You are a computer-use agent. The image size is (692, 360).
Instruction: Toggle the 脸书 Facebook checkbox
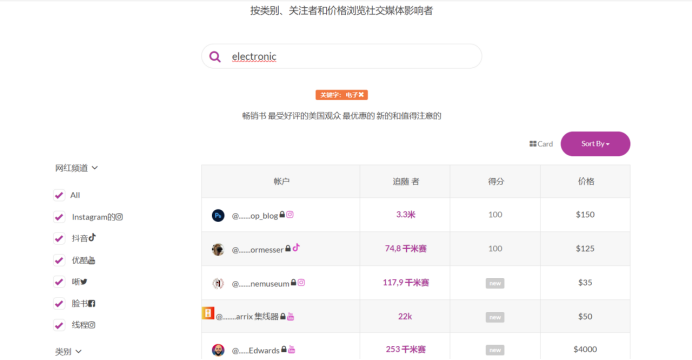coord(59,304)
